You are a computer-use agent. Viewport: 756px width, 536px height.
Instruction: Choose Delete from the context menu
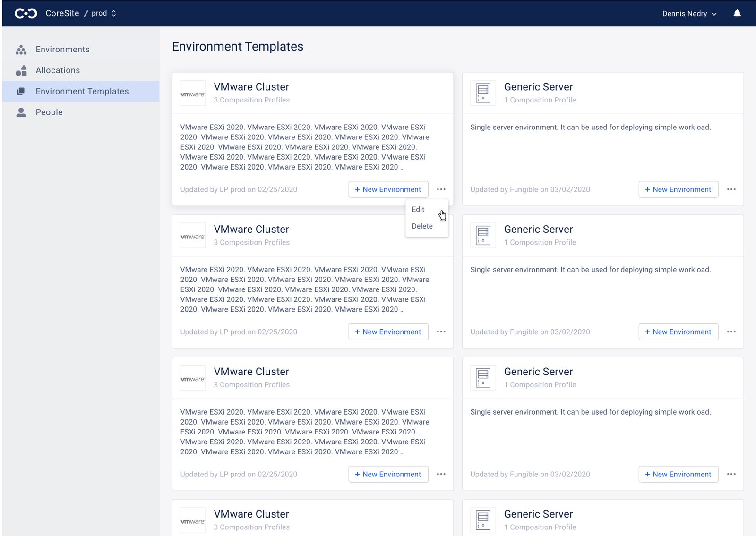click(x=422, y=226)
